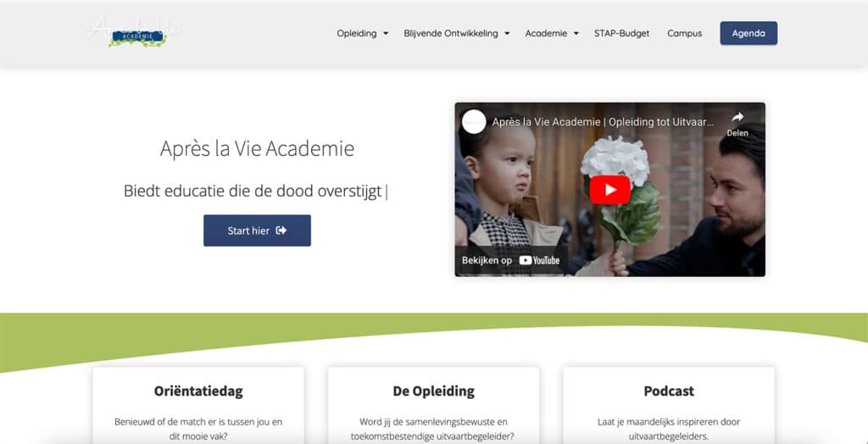Open the video title link text
868x444 pixels.
pyautogui.click(x=603, y=122)
